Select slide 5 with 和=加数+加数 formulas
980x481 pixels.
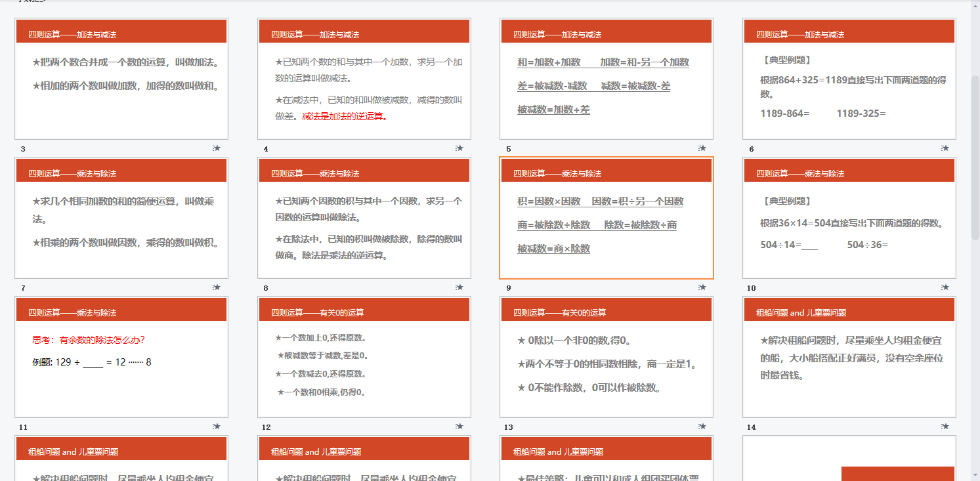coord(607,79)
